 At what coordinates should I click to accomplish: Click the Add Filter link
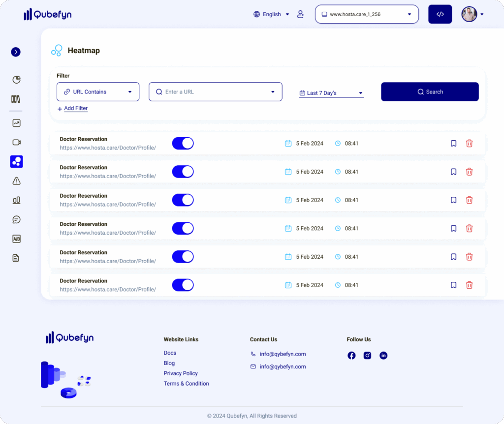click(73, 109)
